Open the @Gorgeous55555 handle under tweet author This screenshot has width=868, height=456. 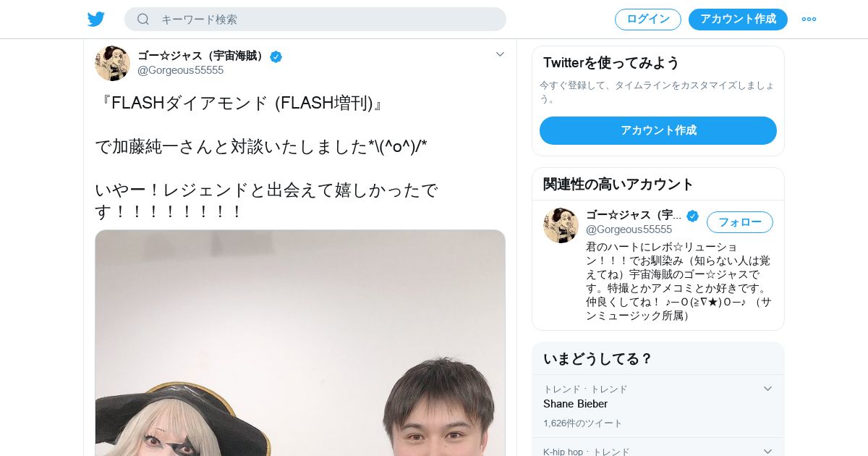tap(181, 70)
